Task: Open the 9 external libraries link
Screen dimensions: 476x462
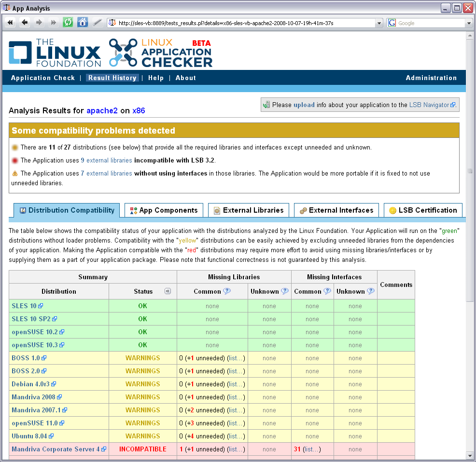Action: tap(107, 160)
